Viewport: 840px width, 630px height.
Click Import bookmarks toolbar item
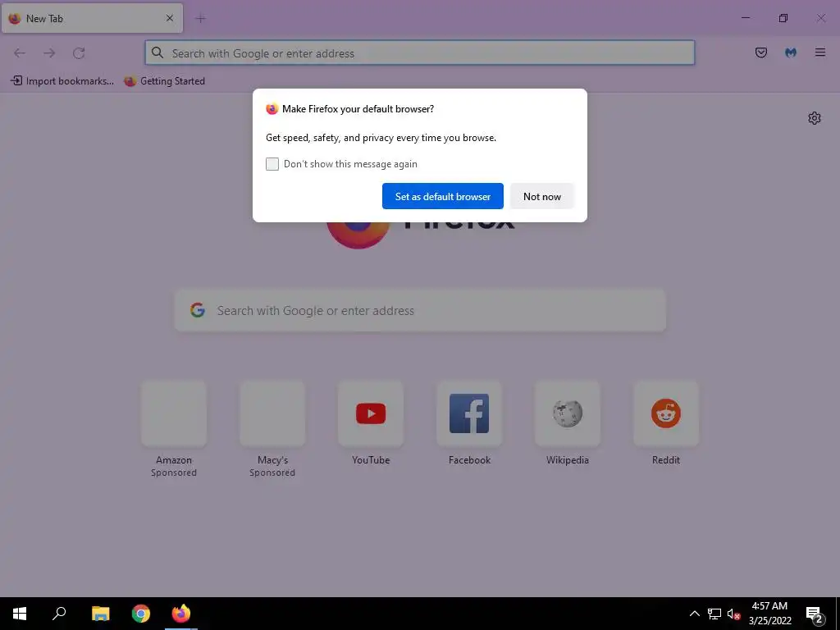[62, 81]
